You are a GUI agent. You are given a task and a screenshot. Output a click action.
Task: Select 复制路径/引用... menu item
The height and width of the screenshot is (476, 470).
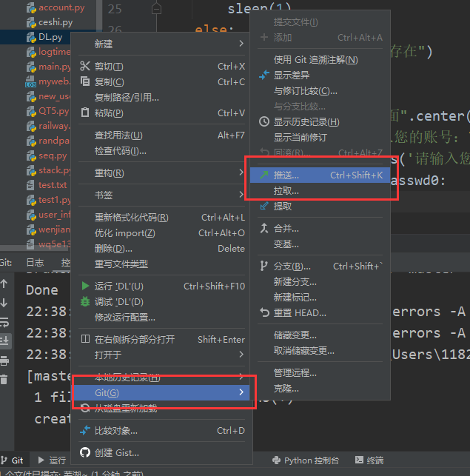pyautogui.click(x=161, y=97)
